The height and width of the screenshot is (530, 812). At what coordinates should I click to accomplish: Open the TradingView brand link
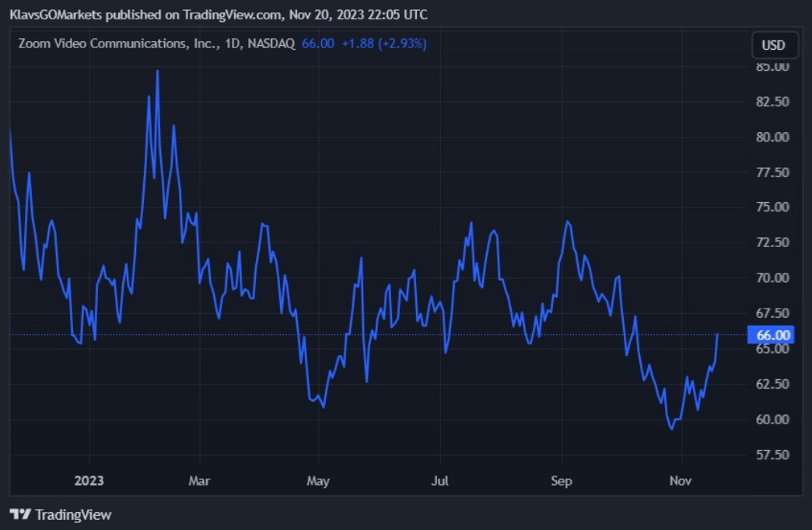(x=61, y=514)
